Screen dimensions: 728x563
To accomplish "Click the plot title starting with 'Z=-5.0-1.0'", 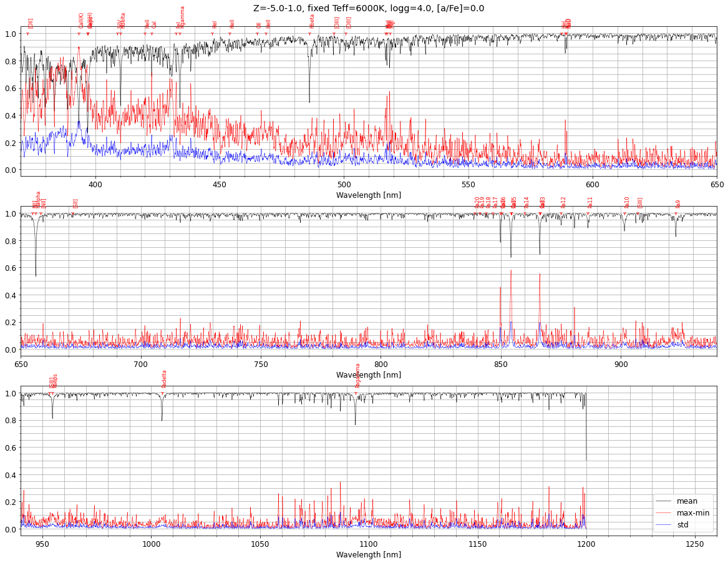I will coord(368,8).
